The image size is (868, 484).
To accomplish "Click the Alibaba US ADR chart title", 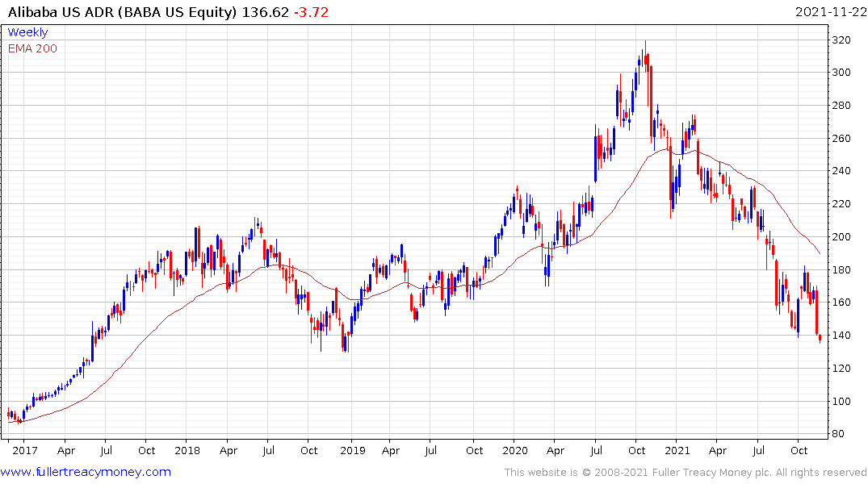I will tap(122, 12).
